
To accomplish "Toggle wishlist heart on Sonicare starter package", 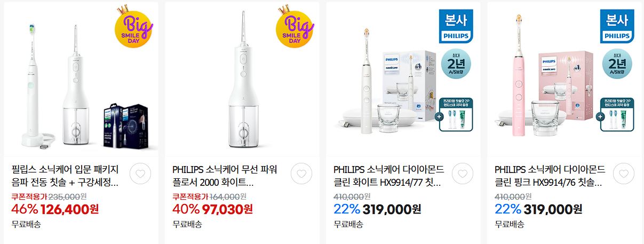I will (140, 174).
